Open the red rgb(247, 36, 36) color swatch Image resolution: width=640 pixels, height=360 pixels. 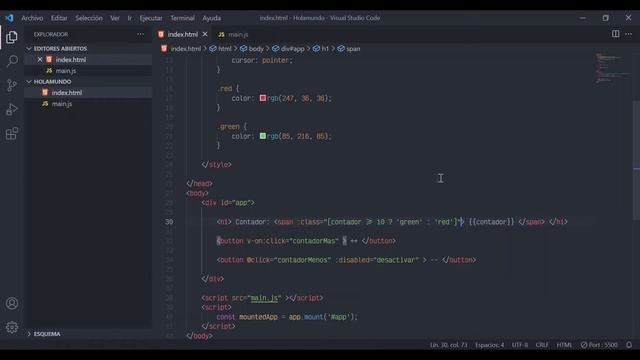(x=263, y=98)
